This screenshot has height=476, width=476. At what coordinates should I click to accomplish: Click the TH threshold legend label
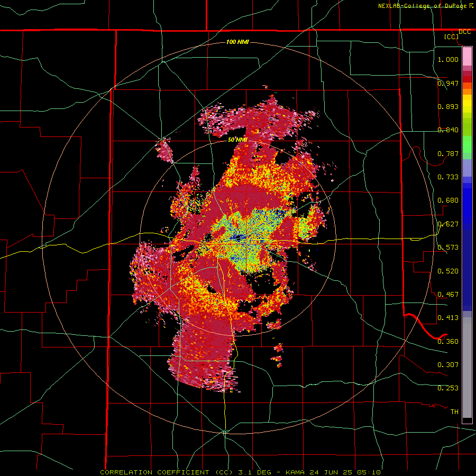click(454, 412)
